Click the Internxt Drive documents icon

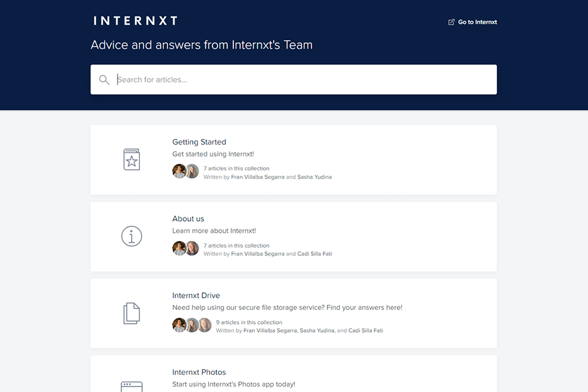tap(132, 313)
